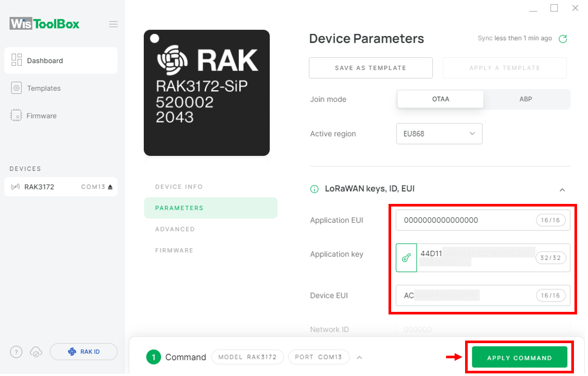
Task: Edit the Application key field
Action: coord(494,258)
